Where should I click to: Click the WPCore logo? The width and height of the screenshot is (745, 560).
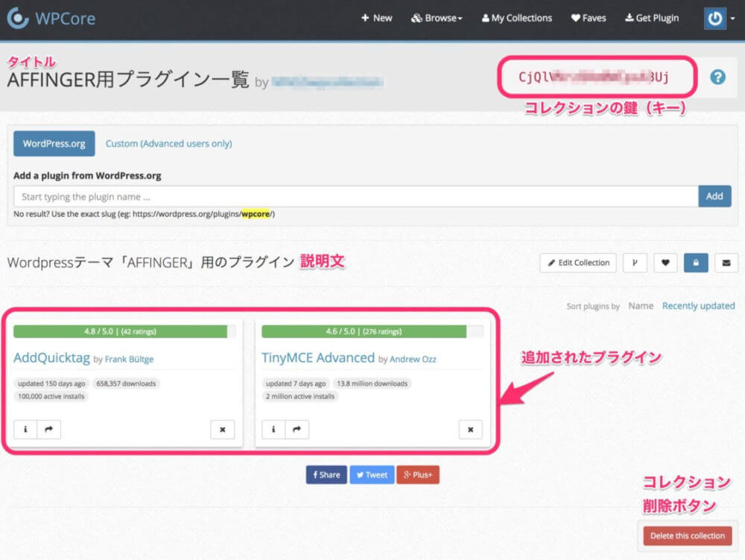(x=51, y=18)
